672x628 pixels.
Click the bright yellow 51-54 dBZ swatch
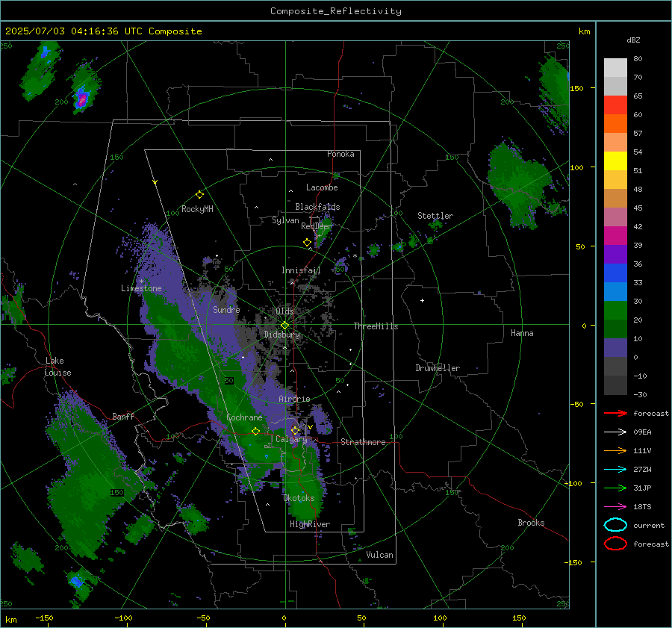[x=615, y=161]
